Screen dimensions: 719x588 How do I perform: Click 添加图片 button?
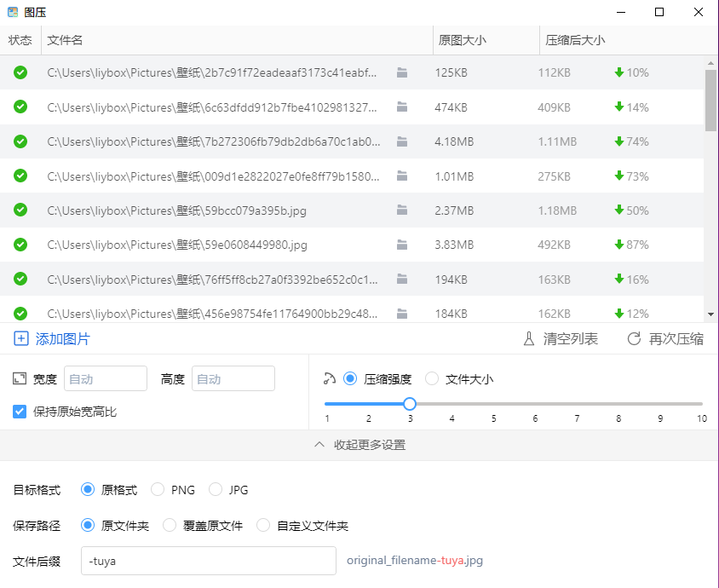pyautogui.click(x=52, y=338)
